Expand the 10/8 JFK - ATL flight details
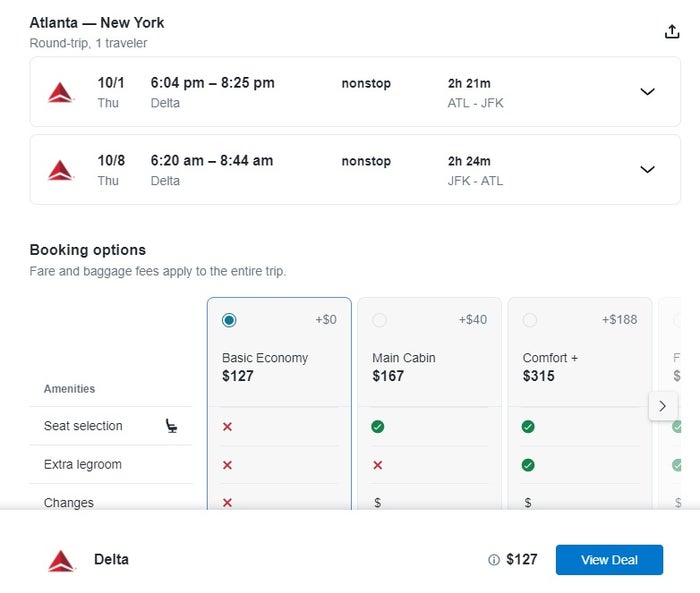Image resolution: width=700 pixels, height=593 pixels. [647, 169]
